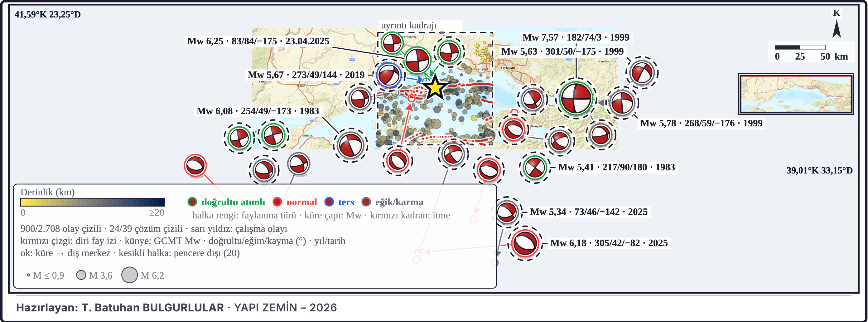Click the coordinate text '41,59°K 23,25°D'
Screen dimensions: 868x322
[x=47, y=14]
